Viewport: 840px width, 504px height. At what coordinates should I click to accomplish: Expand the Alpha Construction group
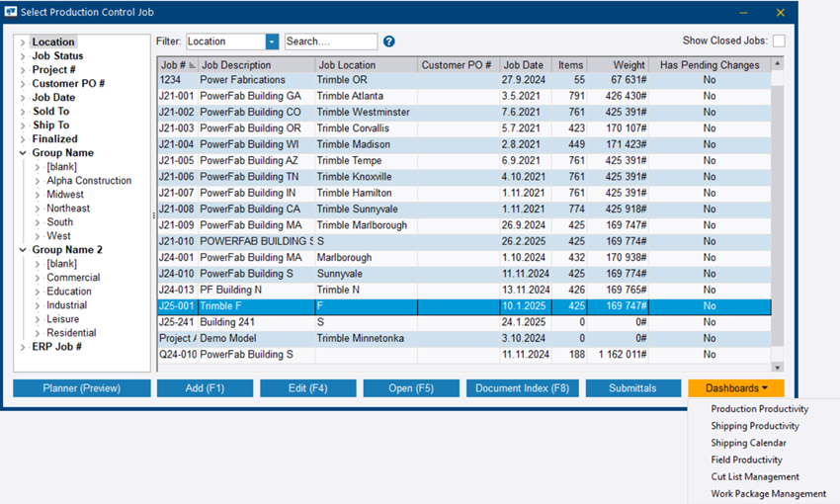(38, 181)
